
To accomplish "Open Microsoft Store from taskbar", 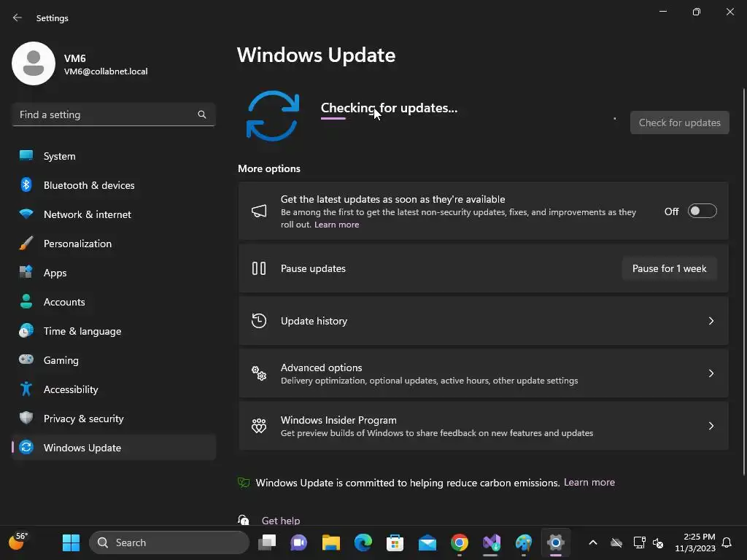I will (x=395, y=542).
